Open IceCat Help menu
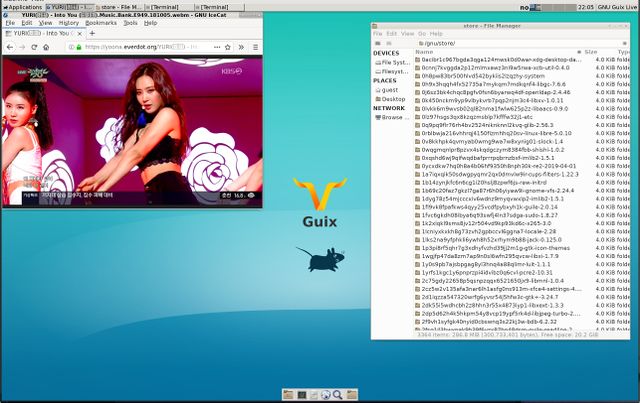This screenshot has width=640, height=403. tap(150, 23)
